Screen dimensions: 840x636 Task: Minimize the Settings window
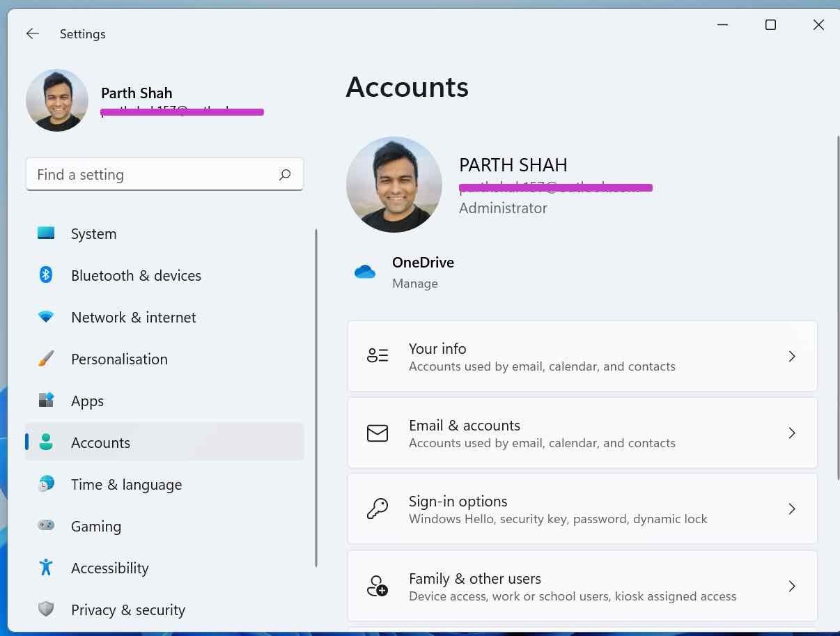click(722, 25)
